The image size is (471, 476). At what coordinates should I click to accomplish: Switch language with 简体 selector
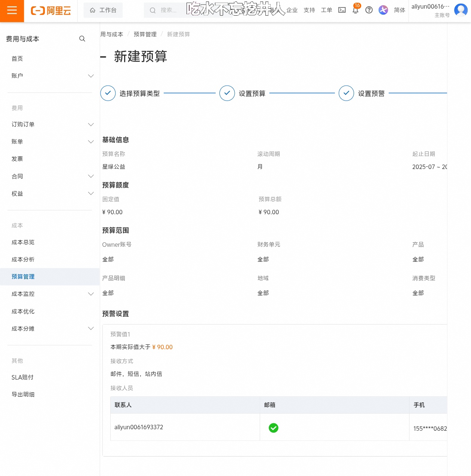coord(399,10)
